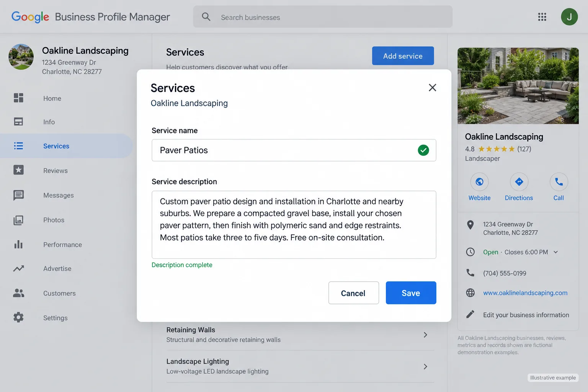This screenshot has height=392, width=588.
Task: Click the location pin icon
Action: click(x=470, y=225)
